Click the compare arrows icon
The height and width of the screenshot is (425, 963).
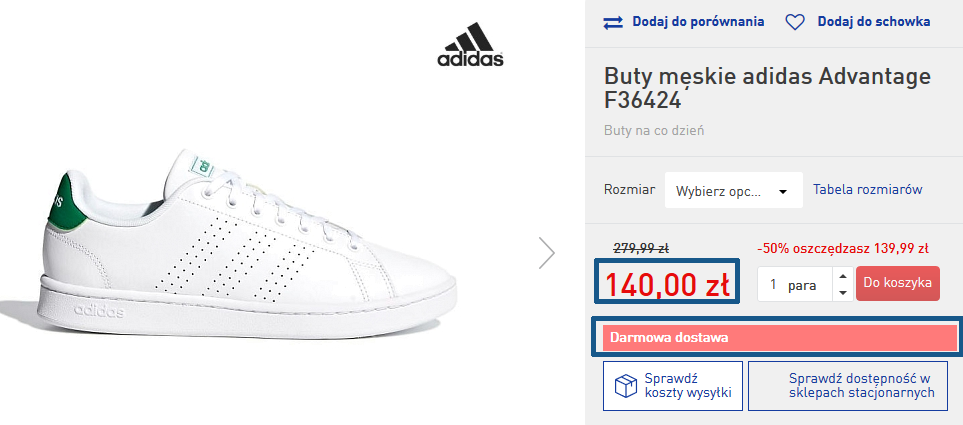click(x=612, y=23)
